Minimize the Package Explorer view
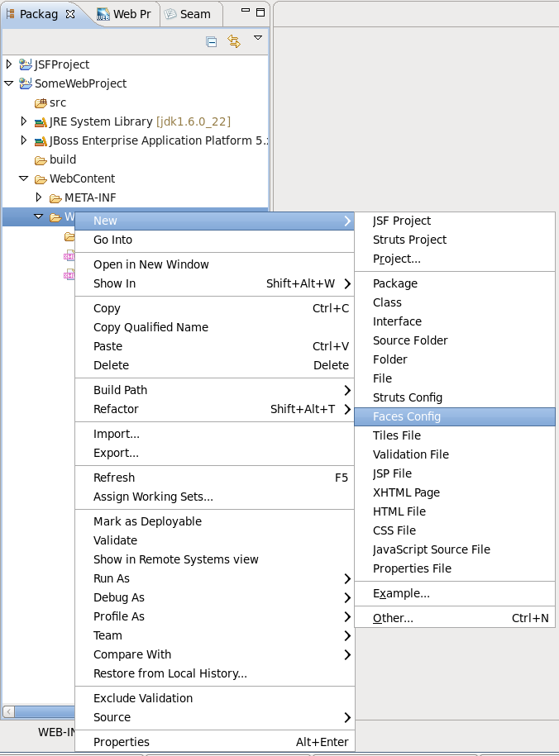559x756 pixels. [246, 10]
